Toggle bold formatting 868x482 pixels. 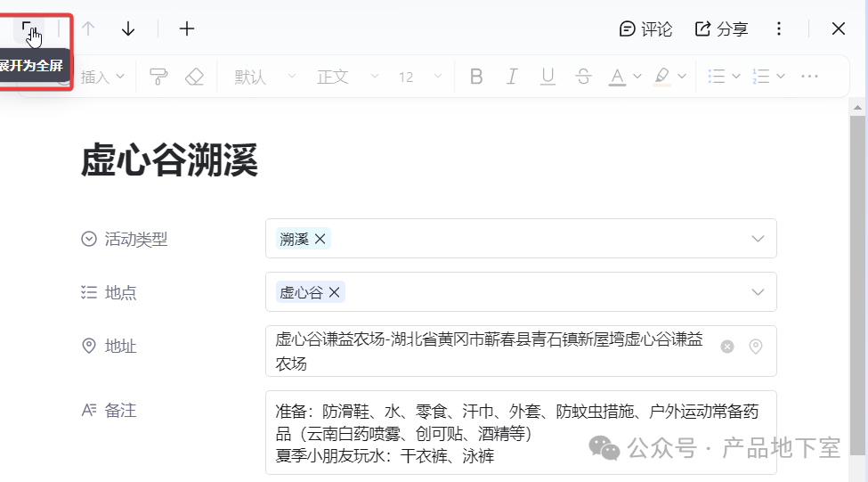[476, 77]
